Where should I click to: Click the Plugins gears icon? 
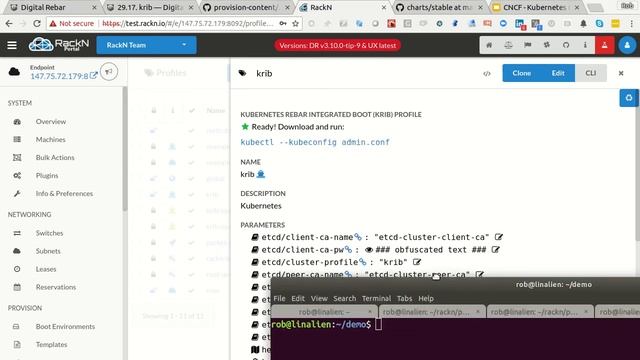click(17, 176)
